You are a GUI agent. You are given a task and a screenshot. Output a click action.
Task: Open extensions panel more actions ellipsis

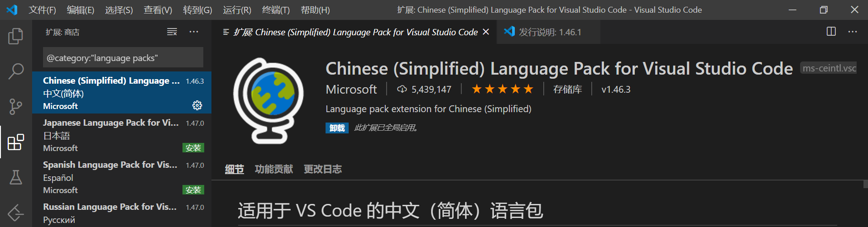pyautogui.click(x=194, y=32)
